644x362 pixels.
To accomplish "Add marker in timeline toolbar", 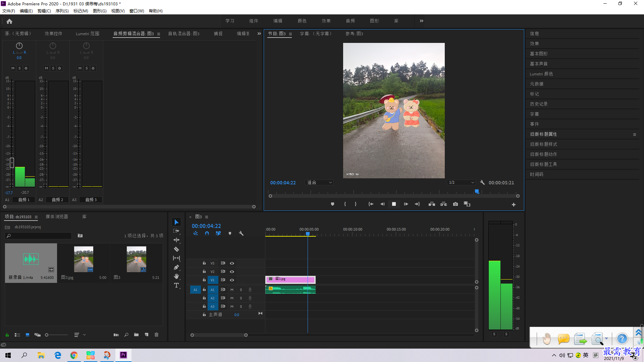I will tap(230, 233).
